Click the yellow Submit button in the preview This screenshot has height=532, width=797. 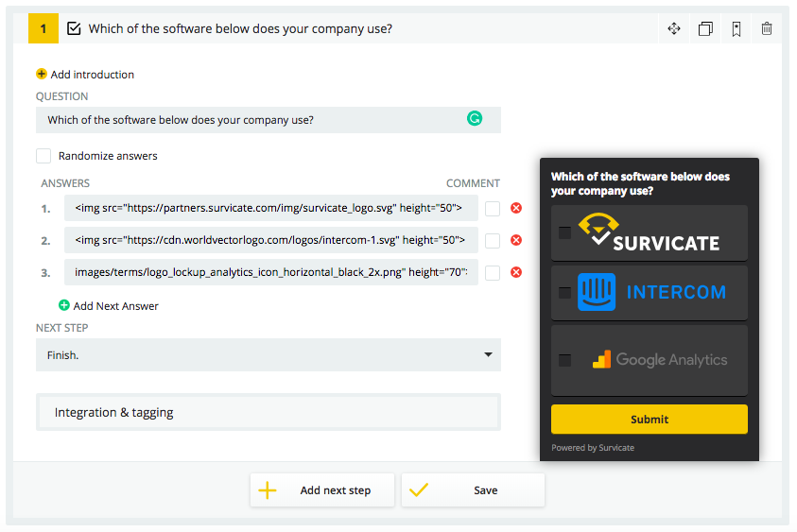[x=650, y=420]
